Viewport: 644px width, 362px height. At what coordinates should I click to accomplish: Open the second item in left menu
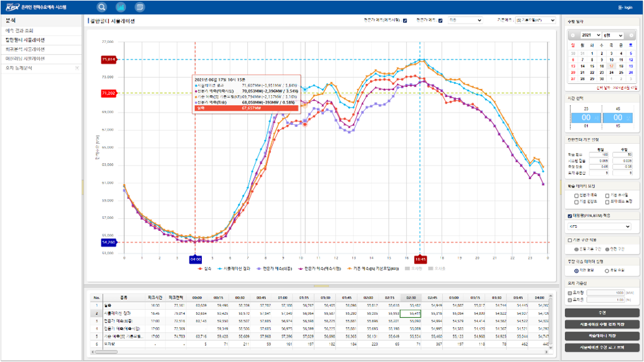click(25, 40)
